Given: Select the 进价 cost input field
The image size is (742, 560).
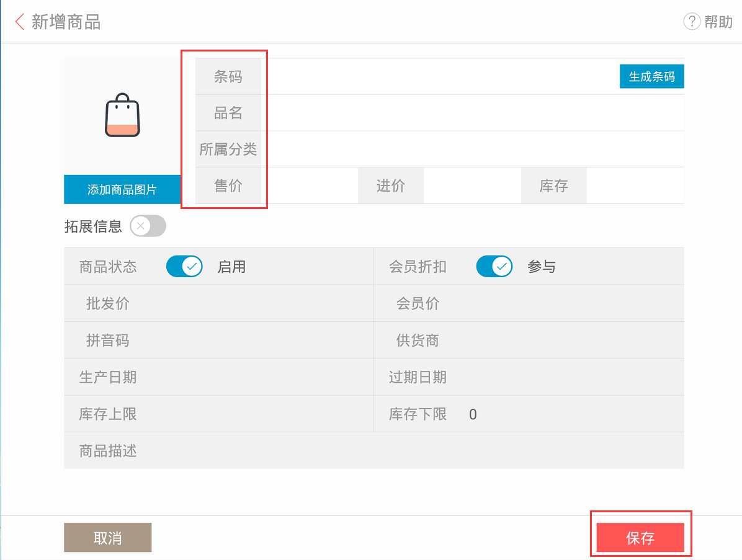Looking at the screenshot, I should point(472,186).
